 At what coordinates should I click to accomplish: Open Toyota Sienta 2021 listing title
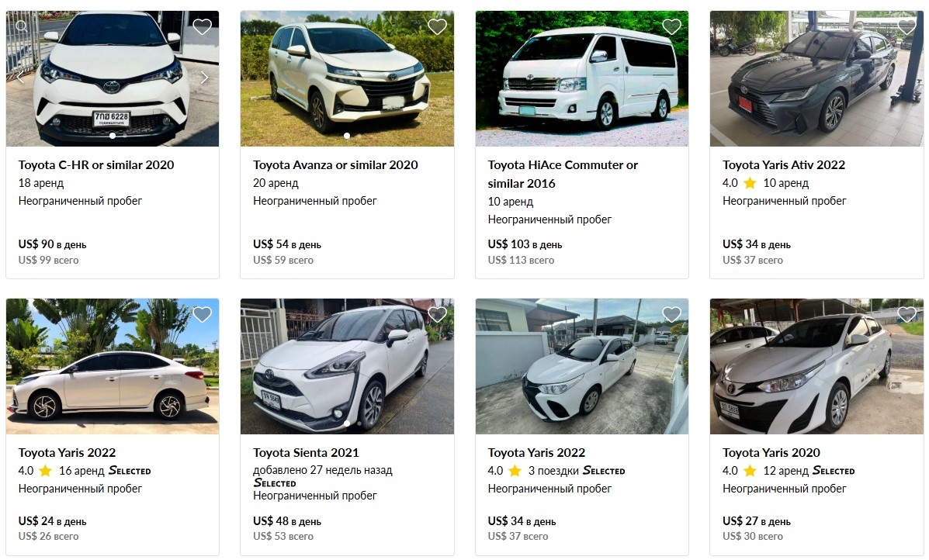(x=306, y=452)
